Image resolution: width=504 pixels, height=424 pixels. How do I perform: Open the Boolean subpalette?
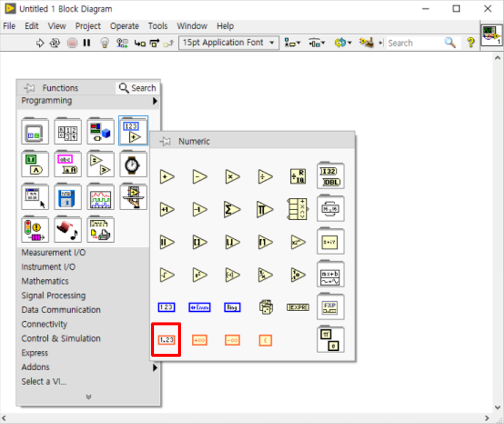[x=35, y=164]
